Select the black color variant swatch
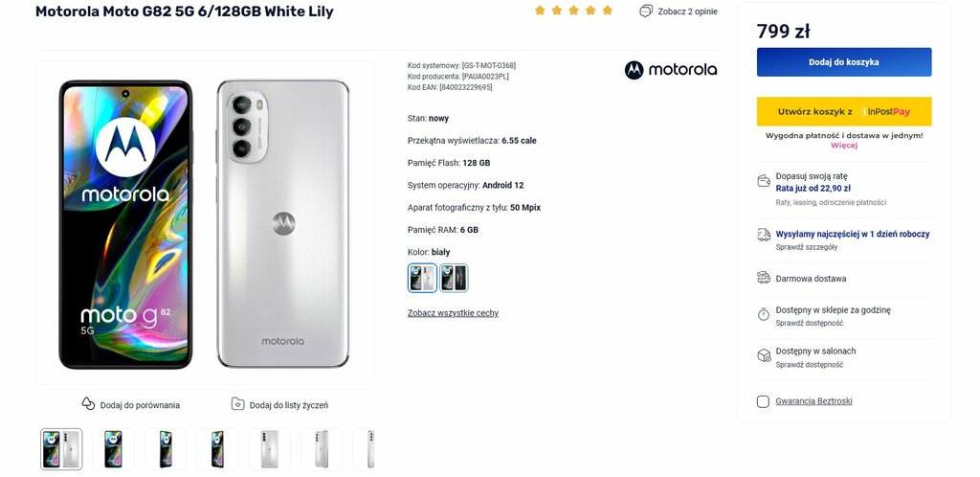980x477 pixels. click(x=454, y=278)
